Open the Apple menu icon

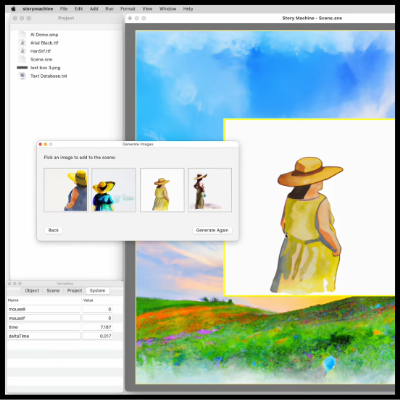point(13,9)
